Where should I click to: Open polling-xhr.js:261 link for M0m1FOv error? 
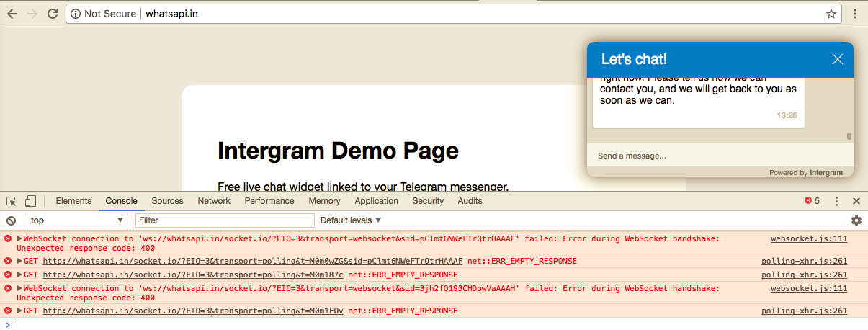pos(805,311)
